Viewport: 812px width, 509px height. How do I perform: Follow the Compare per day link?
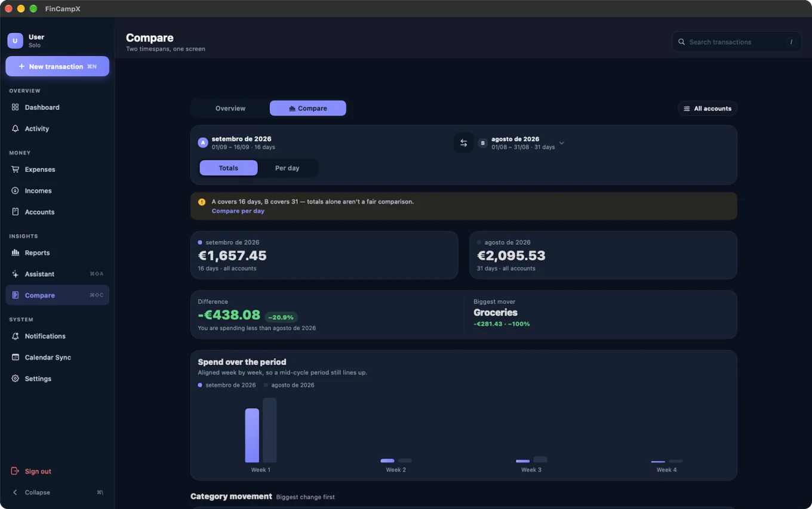(238, 211)
